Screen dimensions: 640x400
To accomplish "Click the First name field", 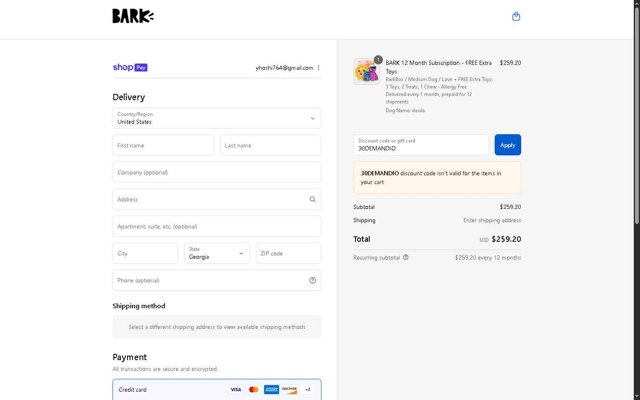I will tap(163, 145).
